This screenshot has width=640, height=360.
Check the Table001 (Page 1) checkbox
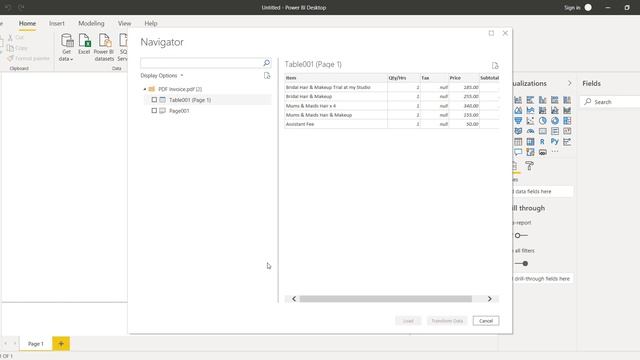[154, 100]
